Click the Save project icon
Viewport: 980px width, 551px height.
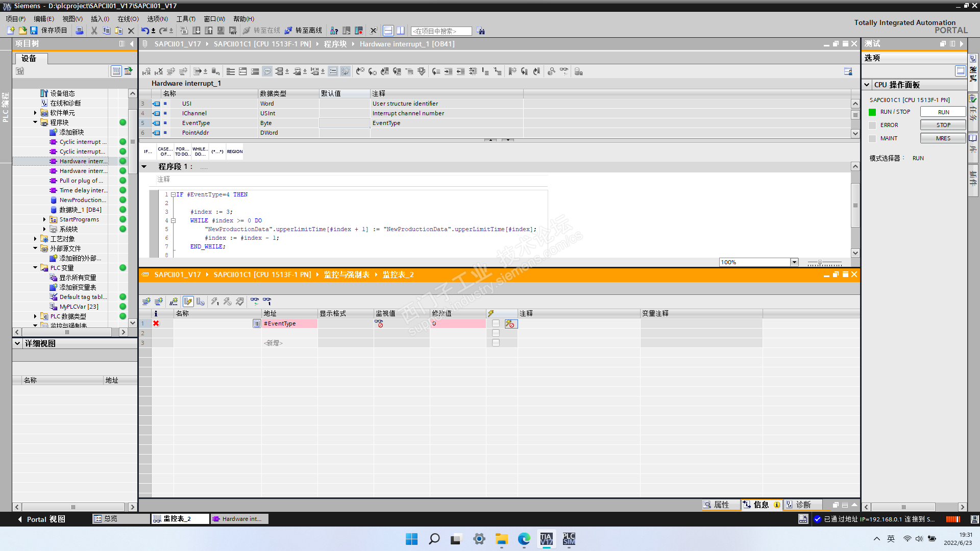pyautogui.click(x=34, y=31)
